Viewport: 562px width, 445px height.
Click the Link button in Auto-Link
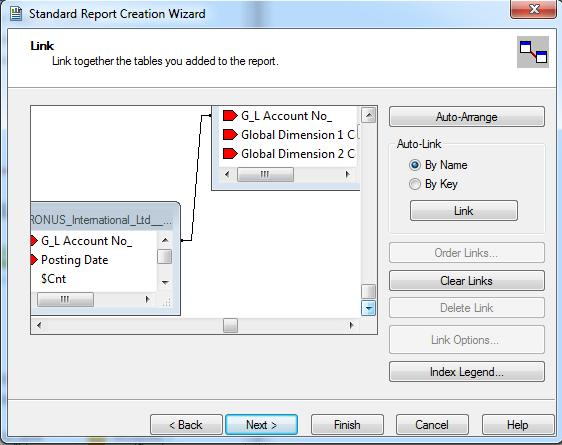pos(464,211)
